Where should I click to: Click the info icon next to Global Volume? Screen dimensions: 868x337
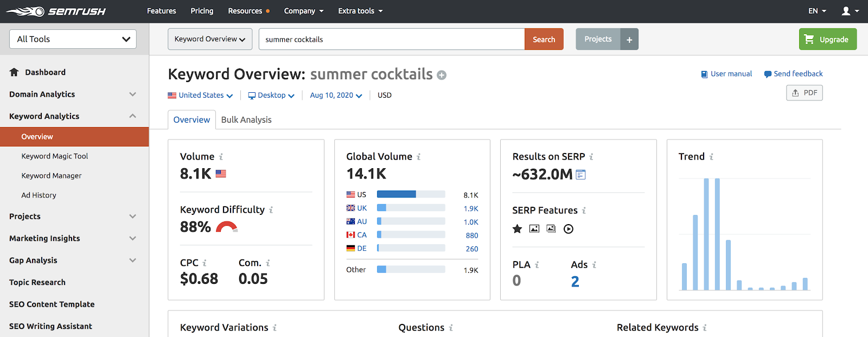(x=418, y=157)
